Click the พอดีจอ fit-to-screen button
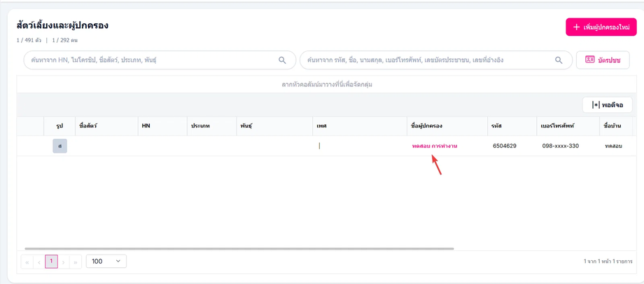The height and width of the screenshot is (284, 644). pyautogui.click(x=607, y=105)
